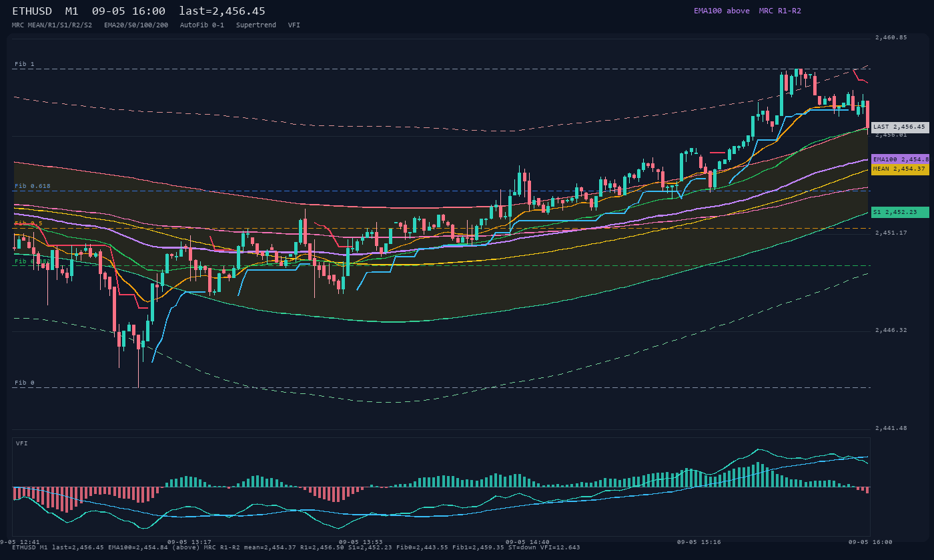Select the M1 timeframe in the chart title
The width and height of the screenshot is (934, 560).
[x=72, y=11]
